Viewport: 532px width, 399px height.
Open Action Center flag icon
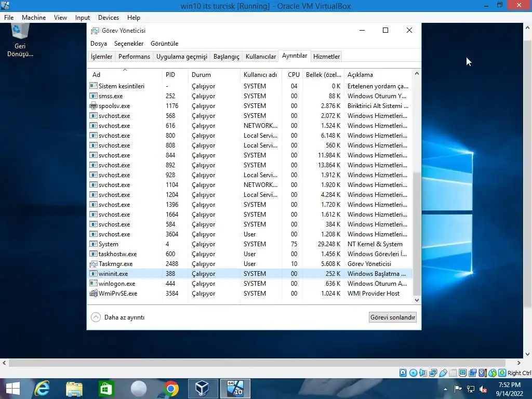pyautogui.click(x=458, y=389)
